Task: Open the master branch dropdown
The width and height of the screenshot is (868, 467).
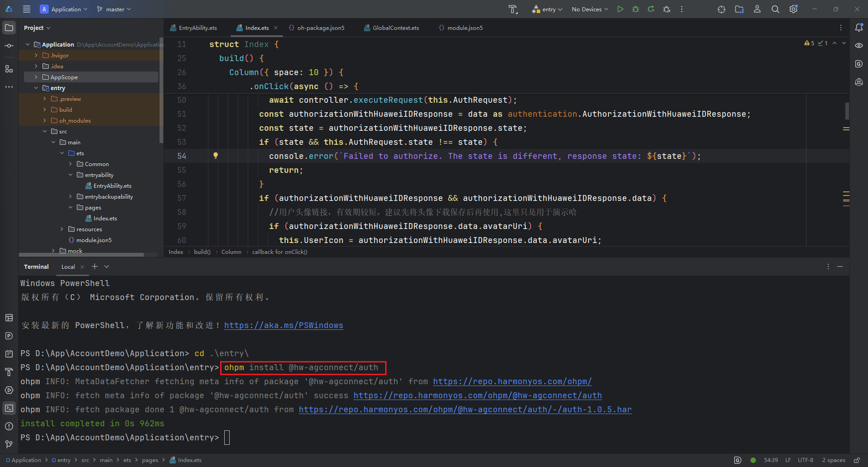Action: coord(114,9)
